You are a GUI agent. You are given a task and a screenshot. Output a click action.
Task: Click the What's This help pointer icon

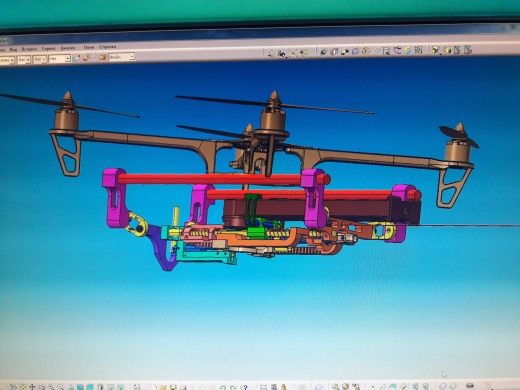[x=244, y=387]
